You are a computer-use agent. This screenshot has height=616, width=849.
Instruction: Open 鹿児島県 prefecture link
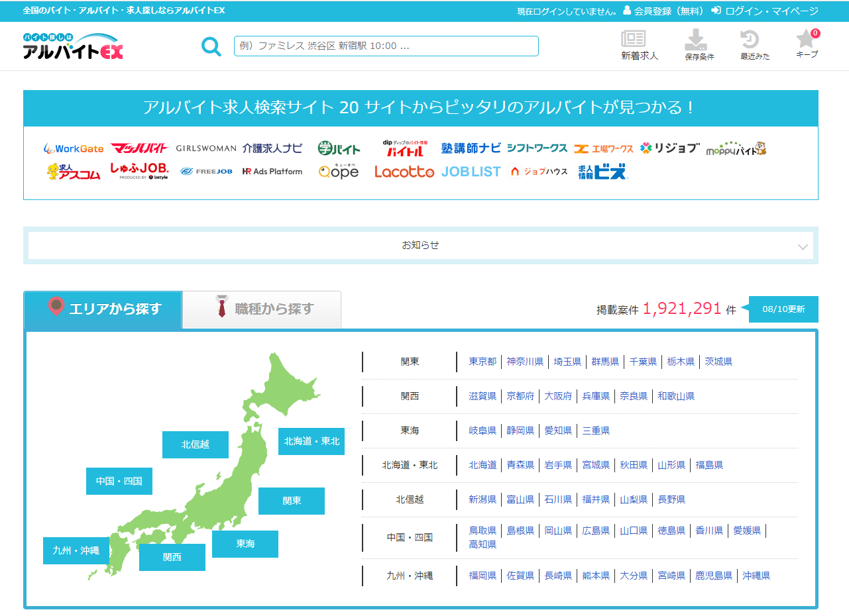(x=714, y=576)
